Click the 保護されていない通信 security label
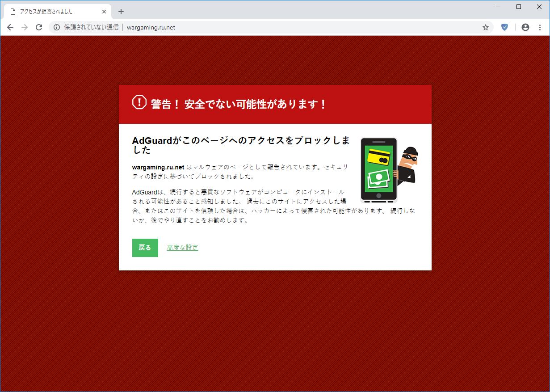 point(91,27)
